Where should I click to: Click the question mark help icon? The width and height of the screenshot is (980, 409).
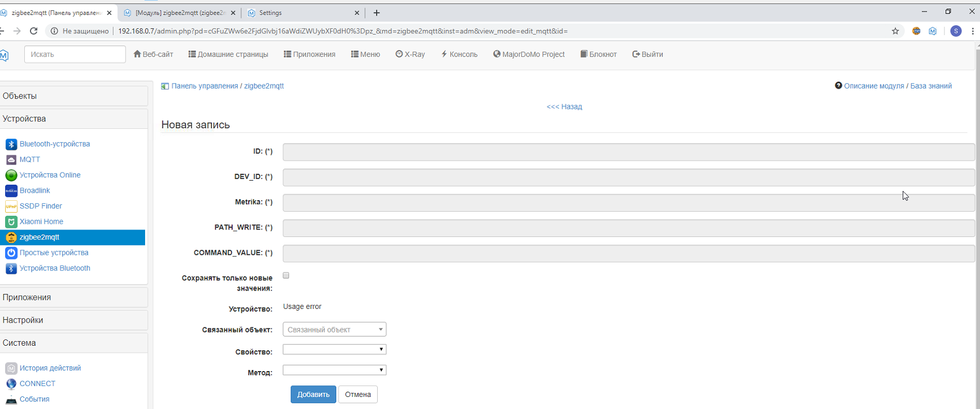pos(838,86)
